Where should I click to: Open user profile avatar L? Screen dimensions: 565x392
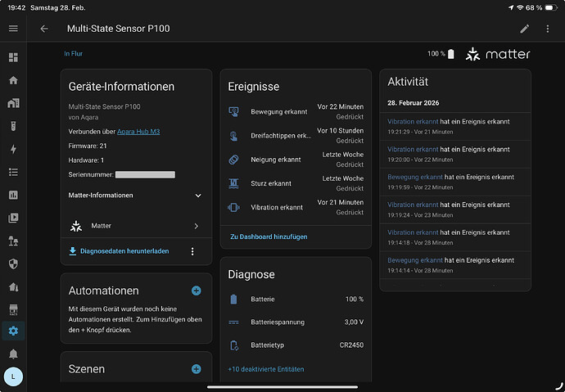(x=13, y=376)
